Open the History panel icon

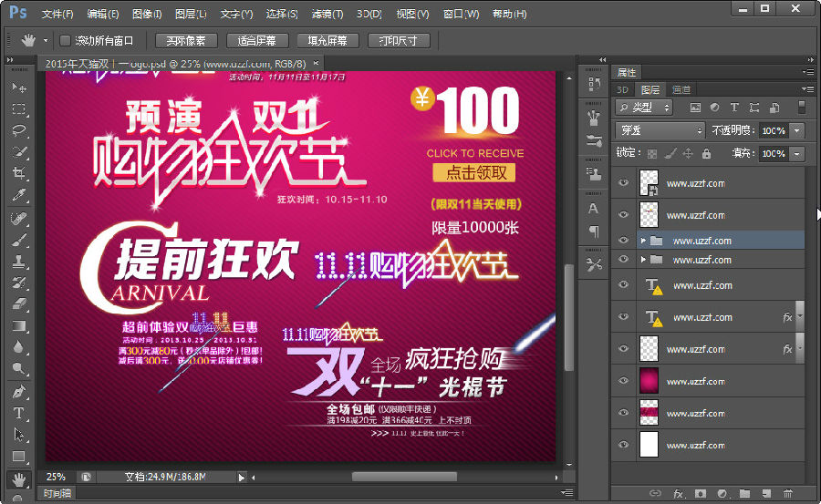click(x=594, y=83)
